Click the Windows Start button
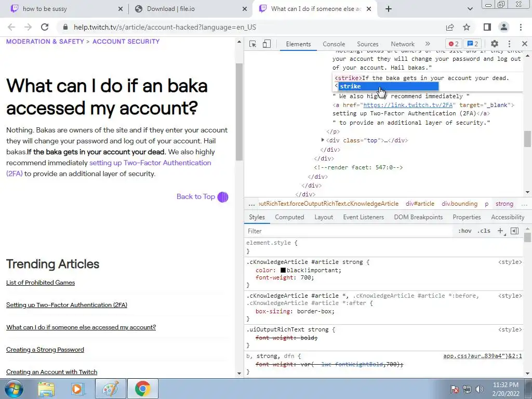Viewport: 532px width, 399px height. click(14, 389)
